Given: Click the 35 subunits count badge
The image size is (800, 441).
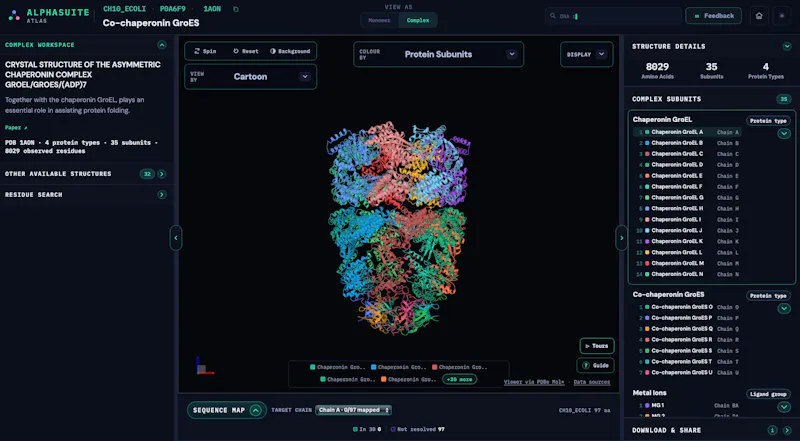Looking at the screenshot, I should (783, 99).
